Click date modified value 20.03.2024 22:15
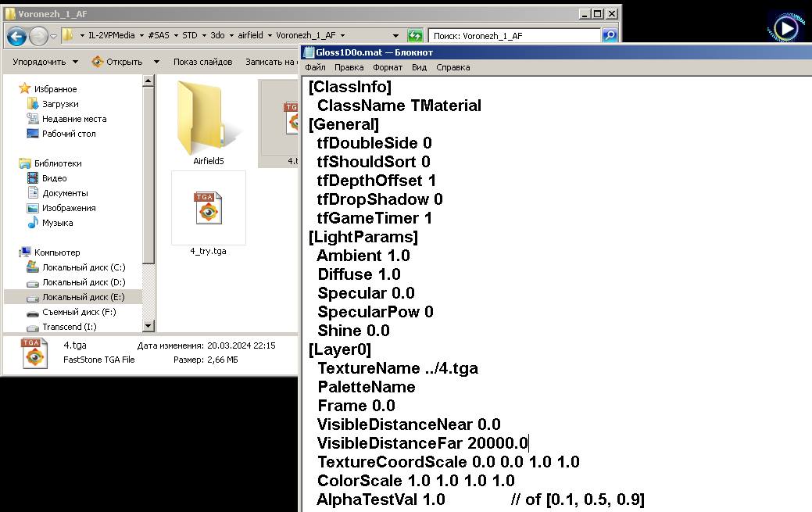 [x=241, y=346]
